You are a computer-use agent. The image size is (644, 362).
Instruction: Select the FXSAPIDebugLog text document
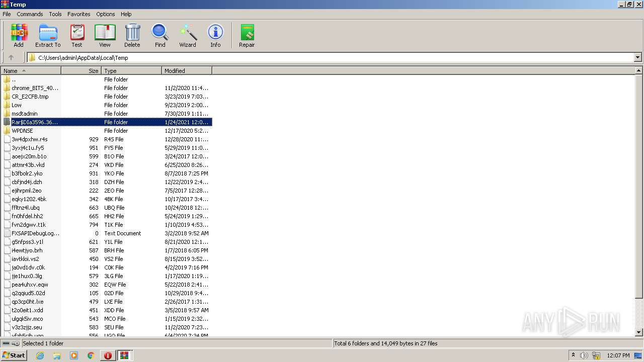coord(107,233)
